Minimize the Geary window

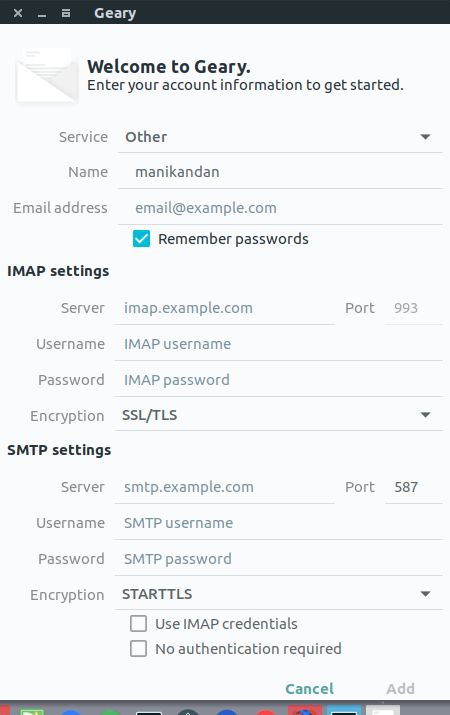click(42, 14)
